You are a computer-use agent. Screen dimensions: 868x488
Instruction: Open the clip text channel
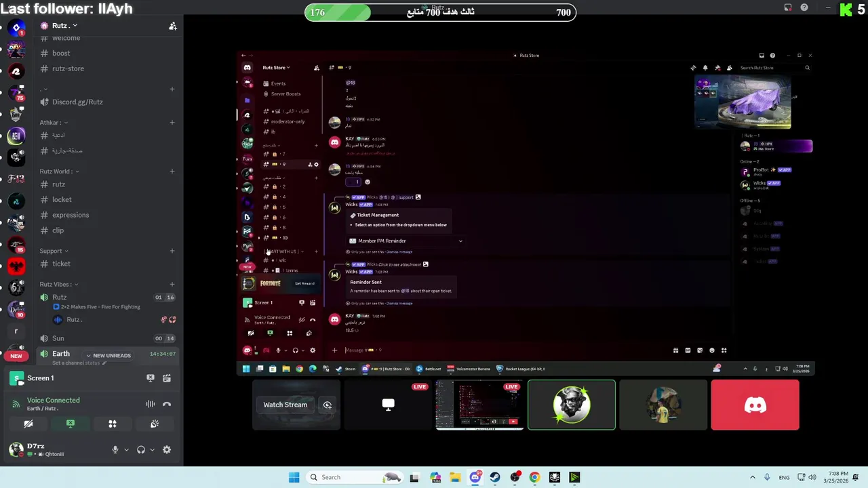pyautogui.click(x=58, y=230)
